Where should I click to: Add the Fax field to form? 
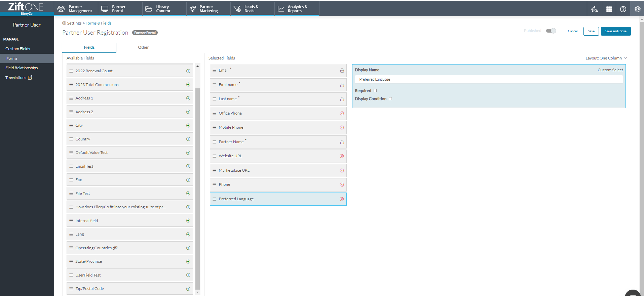click(x=188, y=180)
